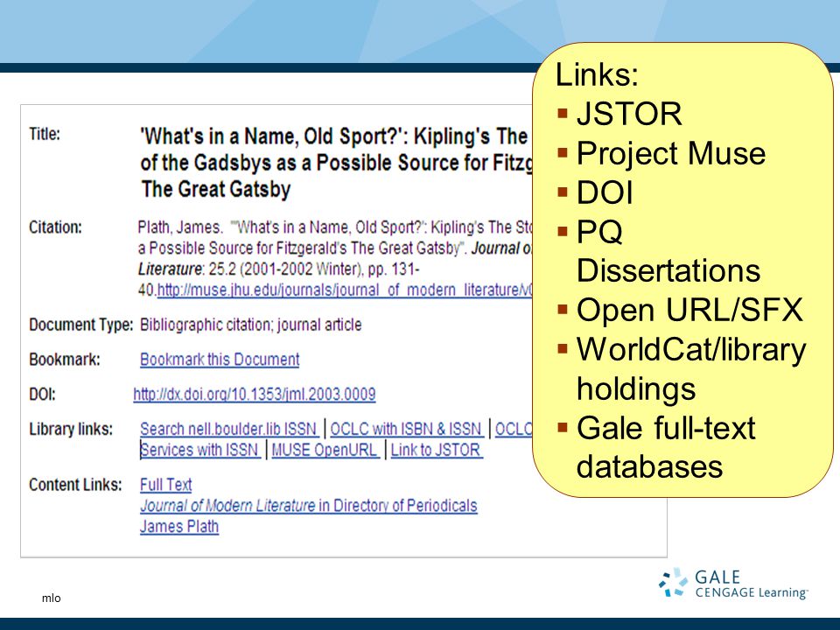
Task: Click 'Project Muse' bullet in the Links callout
Action: click(x=671, y=153)
